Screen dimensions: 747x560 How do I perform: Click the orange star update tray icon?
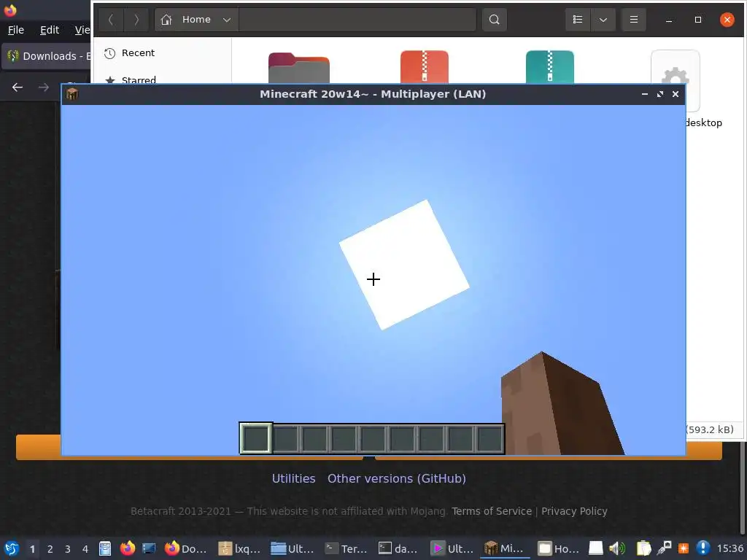[683, 548]
